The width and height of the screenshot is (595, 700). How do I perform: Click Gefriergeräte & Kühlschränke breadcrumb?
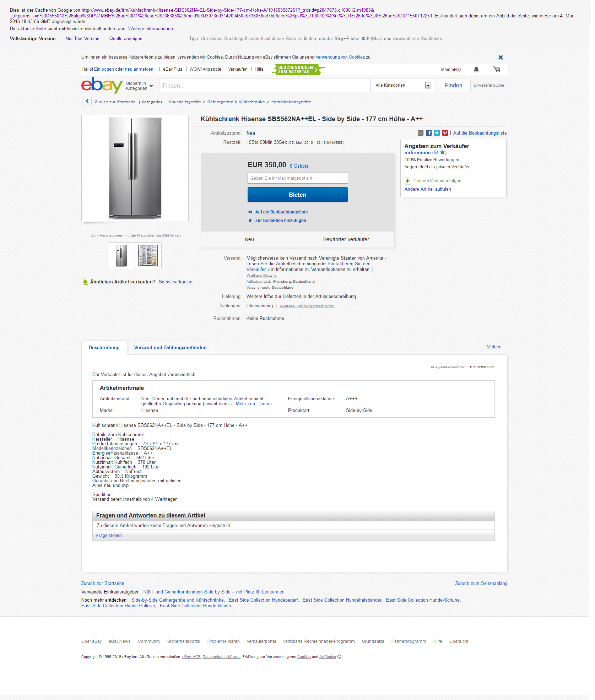click(x=236, y=102)
